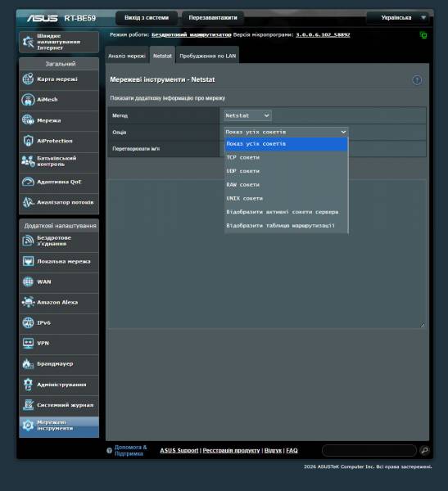Click the search magnifier icon
The width and height of the screenshot is (448, 491).
424,450
